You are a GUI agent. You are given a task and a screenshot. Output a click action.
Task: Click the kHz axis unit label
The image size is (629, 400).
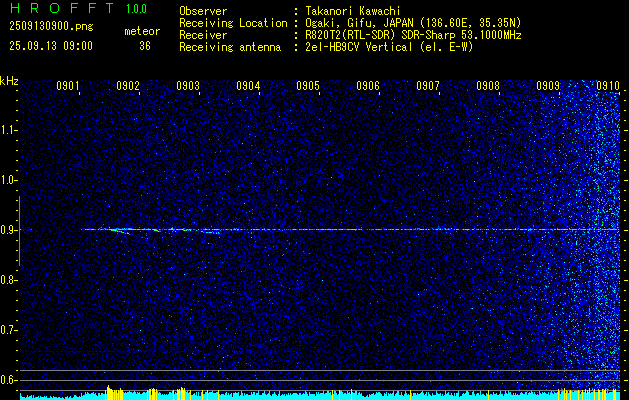tap(9, 81)
